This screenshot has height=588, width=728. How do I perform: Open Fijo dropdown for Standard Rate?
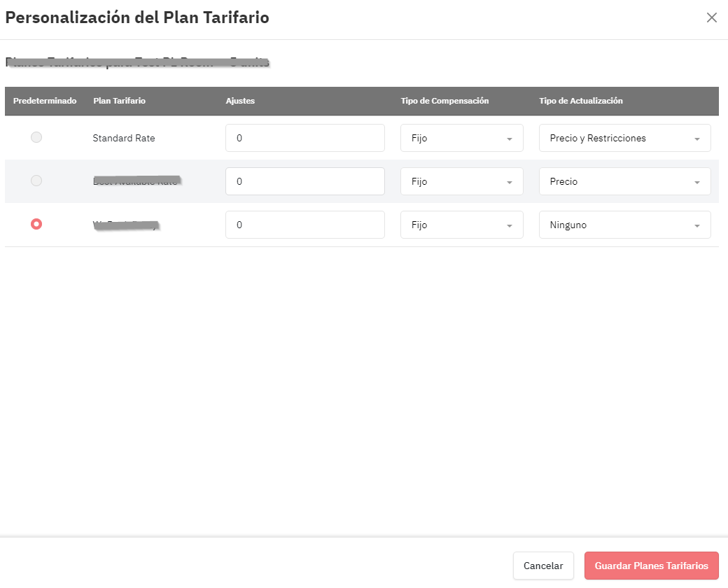coord(462,138)
